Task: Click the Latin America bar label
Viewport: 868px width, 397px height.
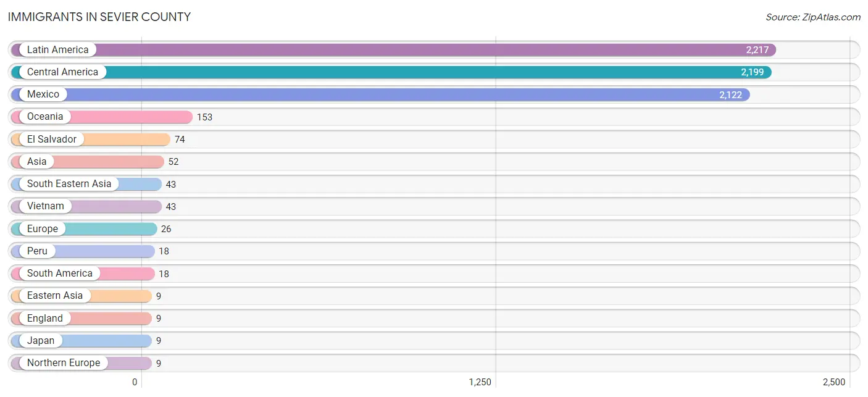Action: click(57, 49)
